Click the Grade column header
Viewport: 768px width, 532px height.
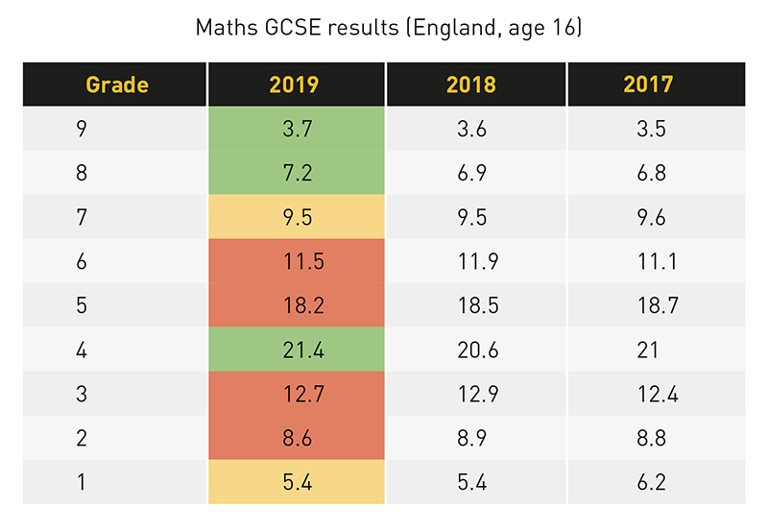[114, 85]
